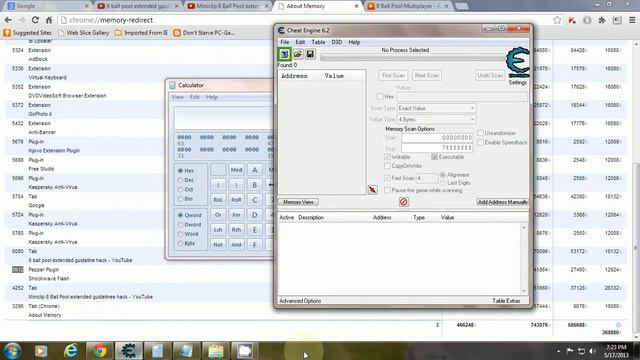
Task: Save the cheat table using the floppy icon
Action: coord(310,54)
